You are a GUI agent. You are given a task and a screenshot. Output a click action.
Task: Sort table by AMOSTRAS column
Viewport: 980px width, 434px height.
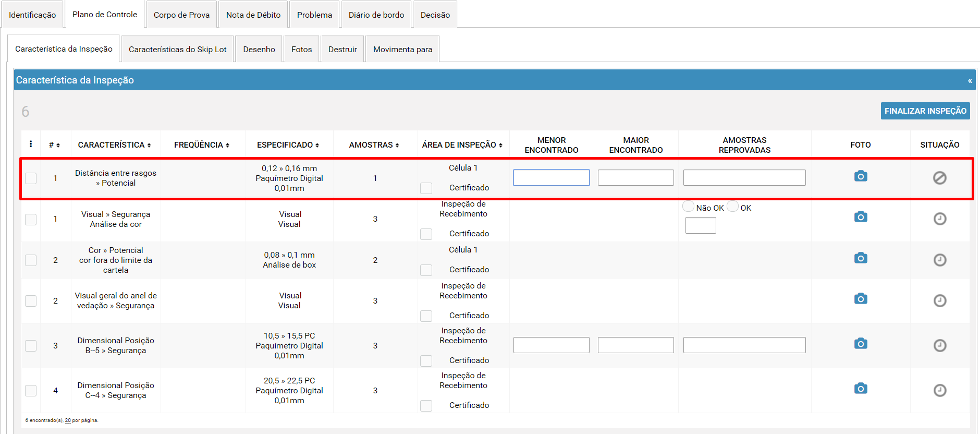tap(374, 145)
